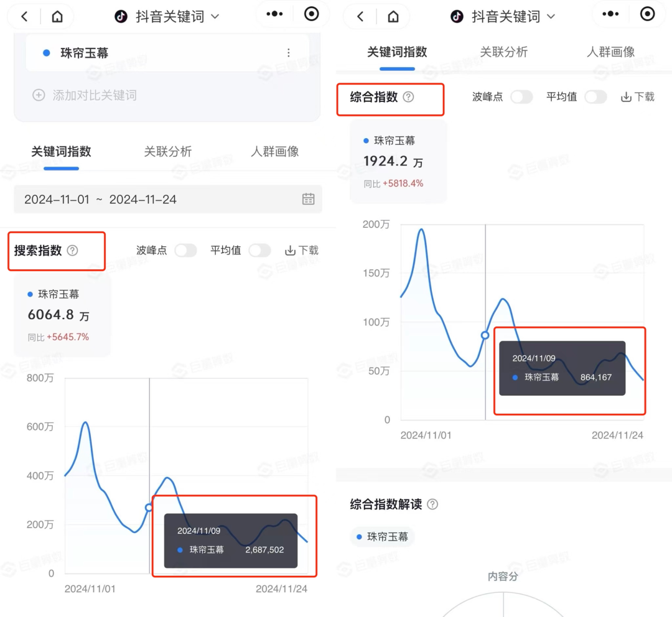Toggle 平均值 switch in 综合指数 section
Viewport: 672px width, 617px height.
coord(595,97)
